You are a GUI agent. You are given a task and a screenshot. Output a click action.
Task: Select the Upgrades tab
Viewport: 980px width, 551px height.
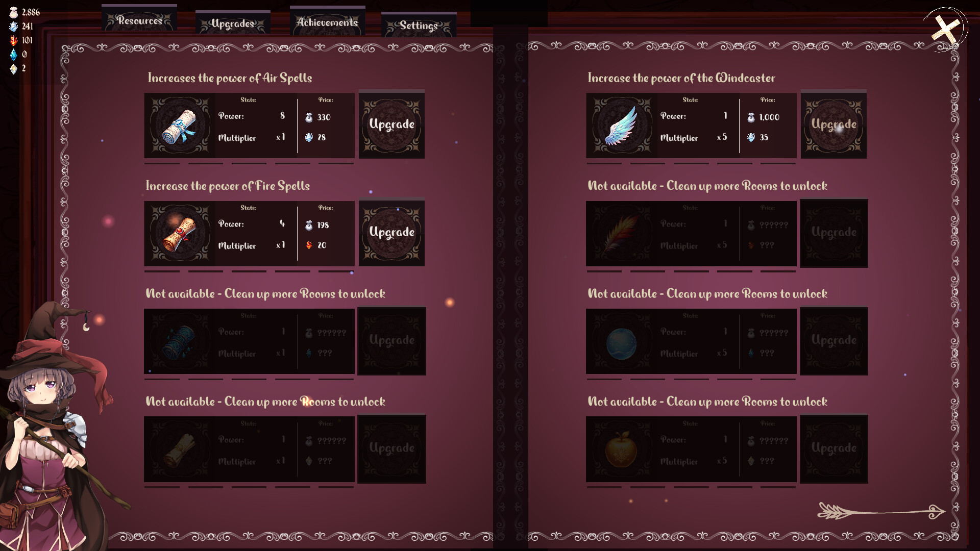pyautogui.click(x=232, y=22)
